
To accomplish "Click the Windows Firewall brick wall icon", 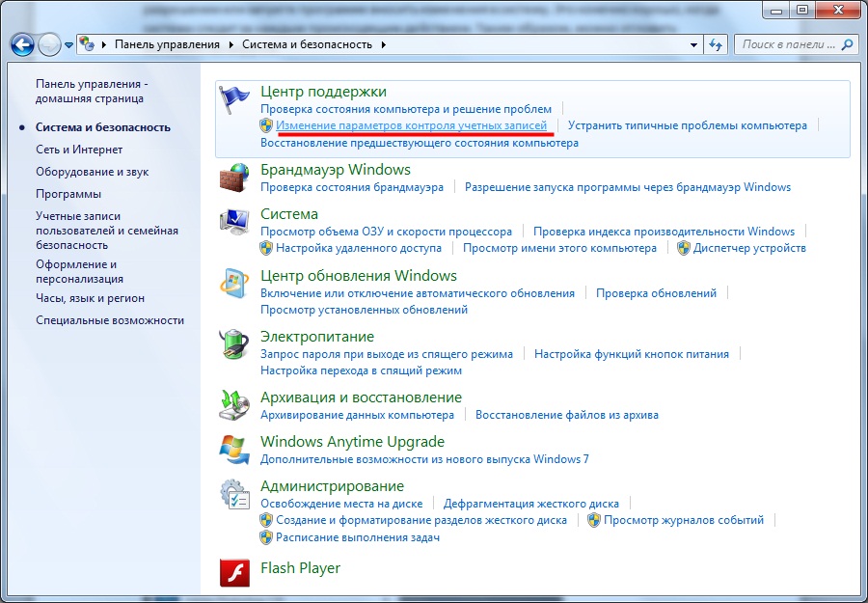I will coord(234,178).
